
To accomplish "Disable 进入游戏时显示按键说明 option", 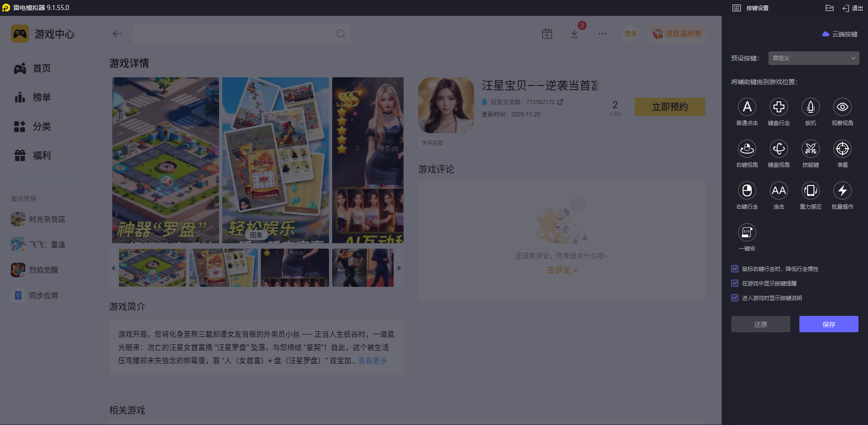I will tap(735, 298).
